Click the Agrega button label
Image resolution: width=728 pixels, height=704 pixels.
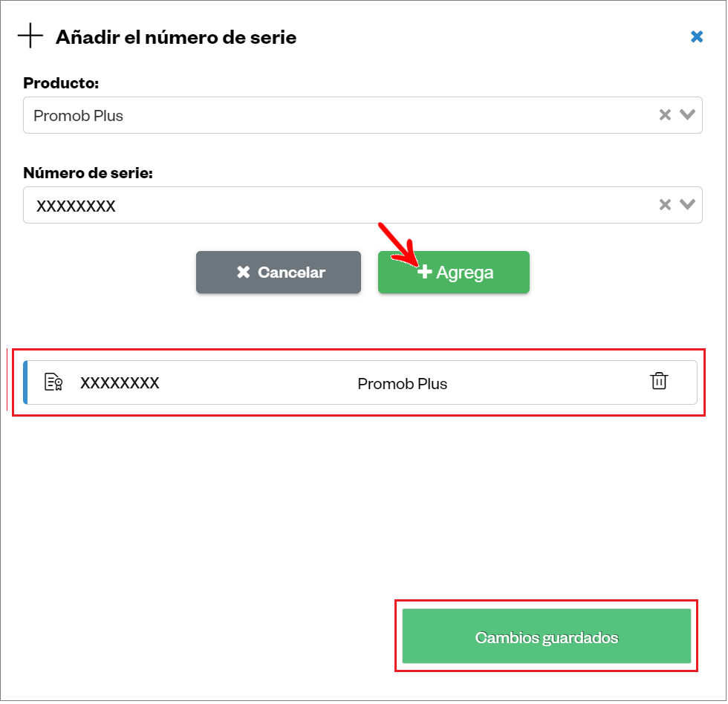point(464,273)
